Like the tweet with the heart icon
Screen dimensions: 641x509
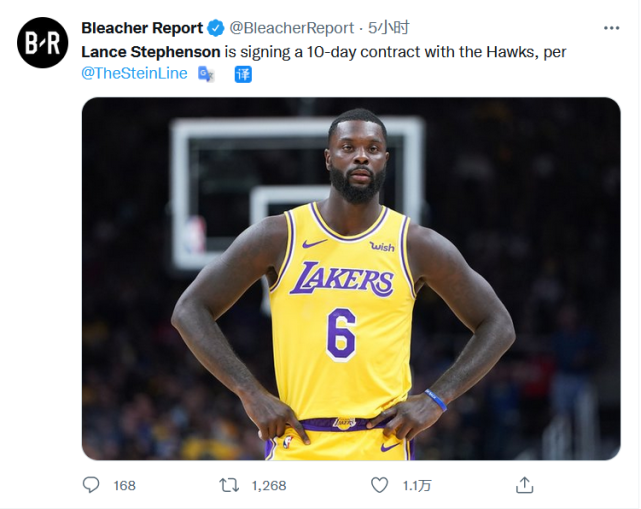pyautogui.click(x=379, y=485)
